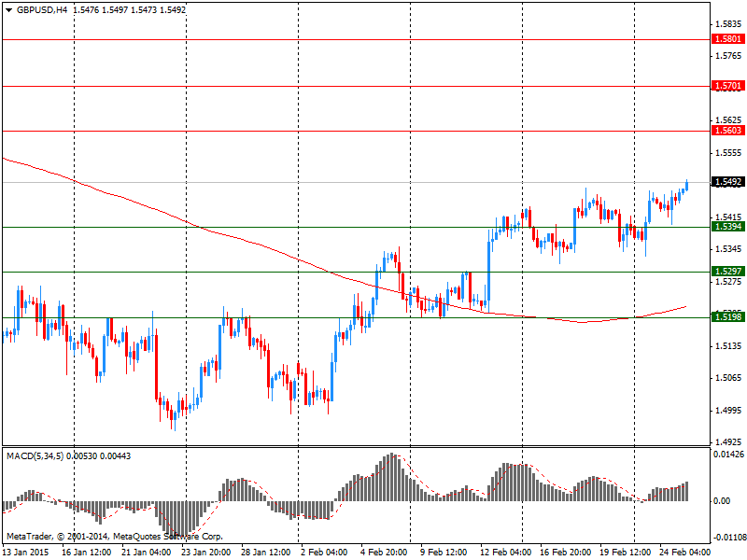Select the red horizontal line at 1.5701

pyautogui.click(x=356, y=86)
